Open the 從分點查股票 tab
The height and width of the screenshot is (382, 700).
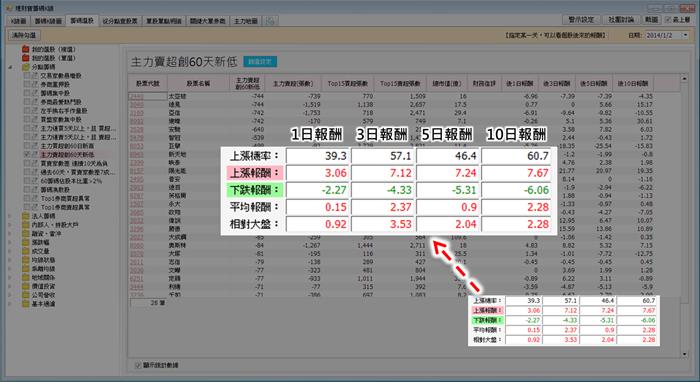tap(120, 21)
